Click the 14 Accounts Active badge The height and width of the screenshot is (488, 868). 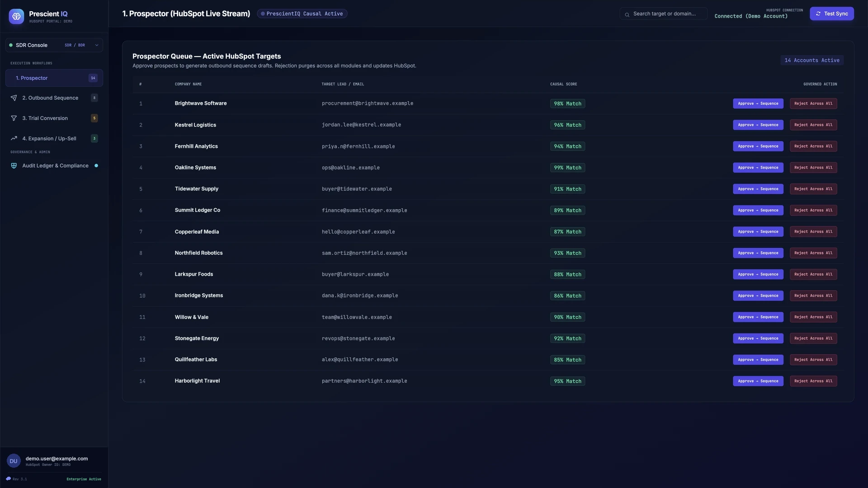click(x=812, y=60)
